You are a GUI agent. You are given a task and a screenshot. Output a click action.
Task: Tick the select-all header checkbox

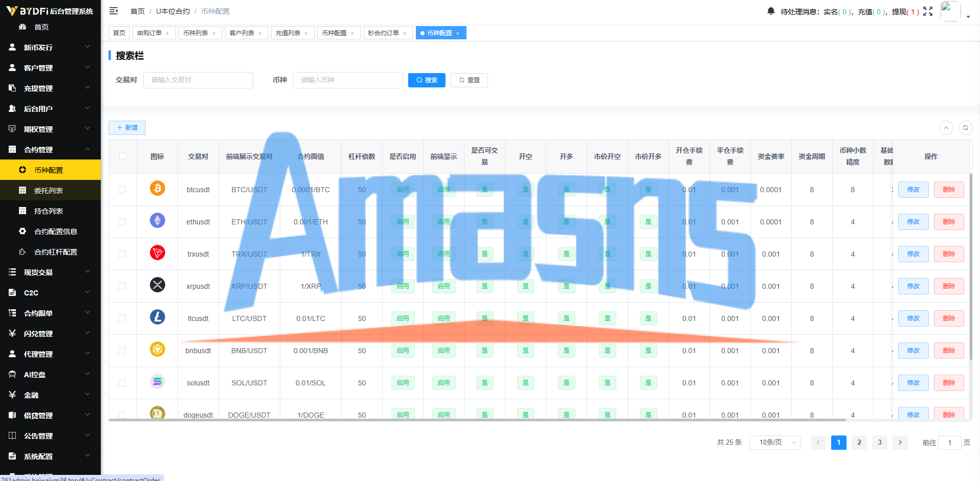[123, 156]
